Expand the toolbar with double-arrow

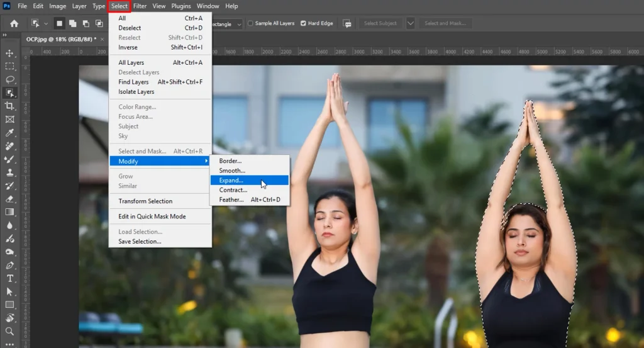click(x=4, y=35)
